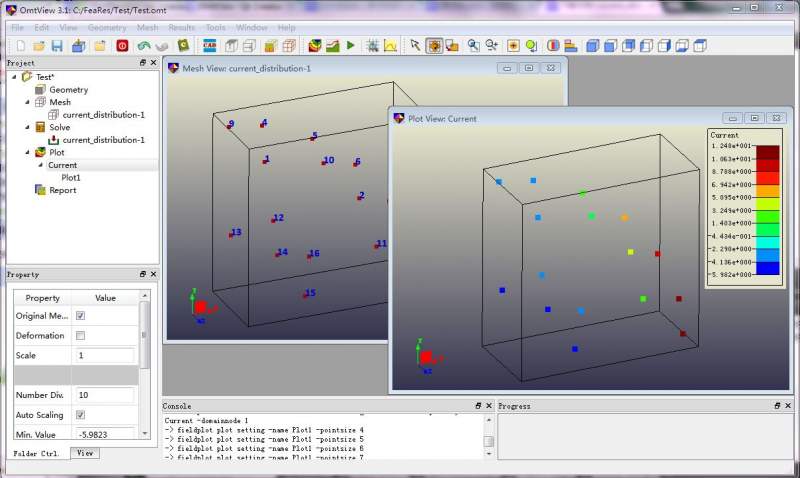Image resolution: width=800 pixels, height=478 pixels.
Task: Click the blue box import icon
Action: pos(79,46)
